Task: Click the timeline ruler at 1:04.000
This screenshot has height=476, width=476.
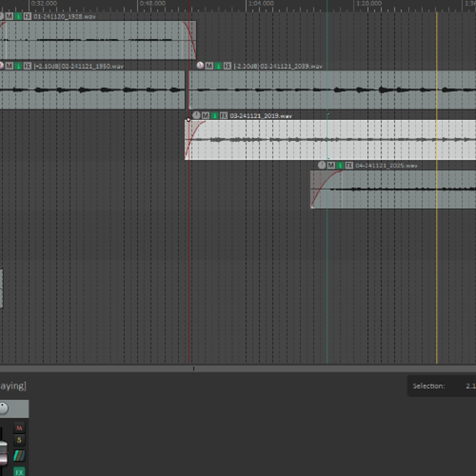Action: coord(246,4)
